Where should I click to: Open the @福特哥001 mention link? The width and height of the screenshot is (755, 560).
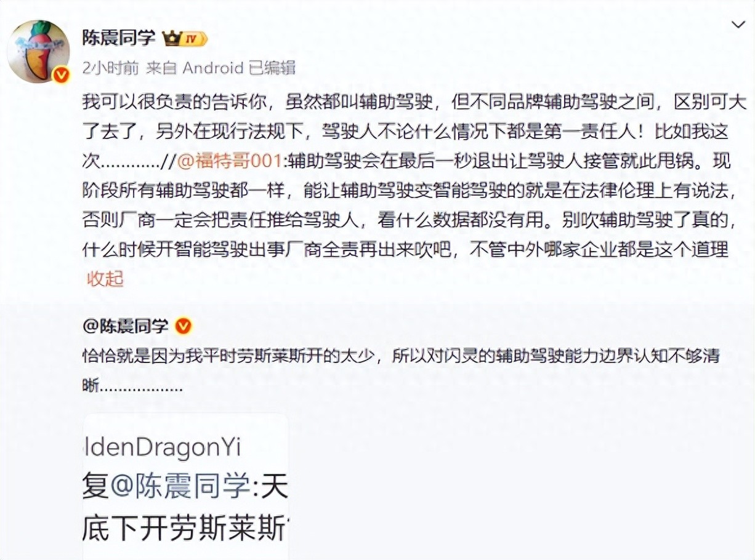(x=232, y=162)
